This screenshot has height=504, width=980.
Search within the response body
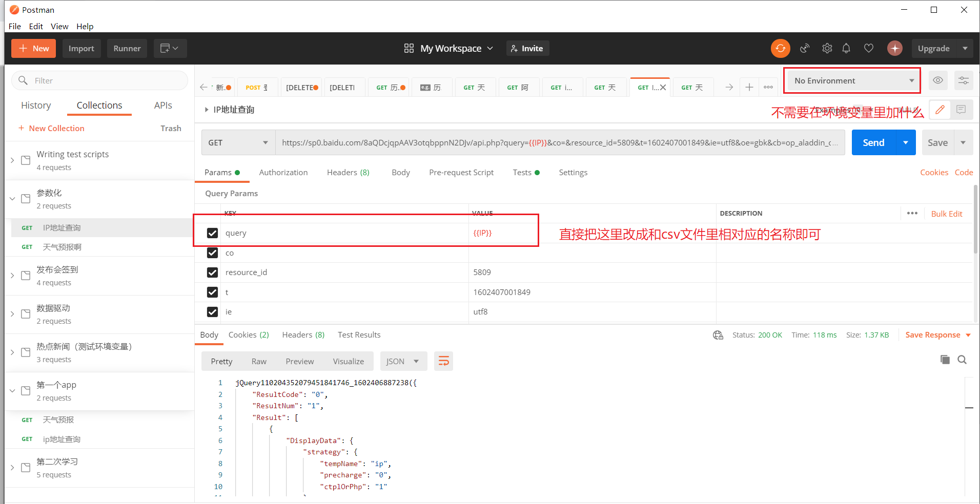[x=962, y=360]
